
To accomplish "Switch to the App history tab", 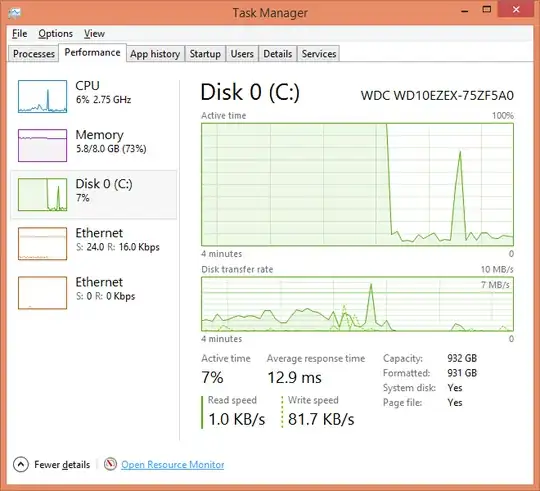I will coord(155,54).
